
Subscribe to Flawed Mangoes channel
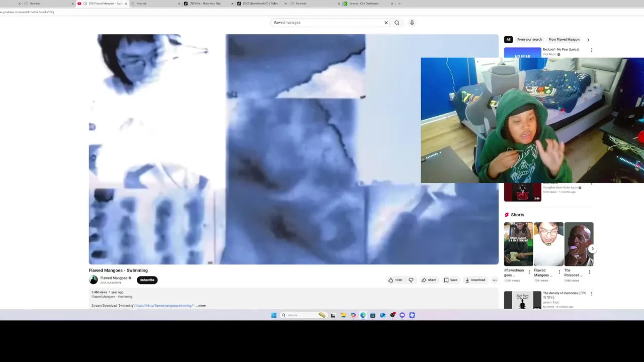tap(147, 280)
